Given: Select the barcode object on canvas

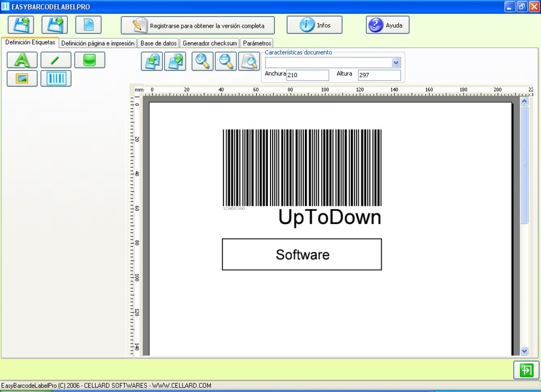Looking at the screenshot, I should [x=302, y=168].
